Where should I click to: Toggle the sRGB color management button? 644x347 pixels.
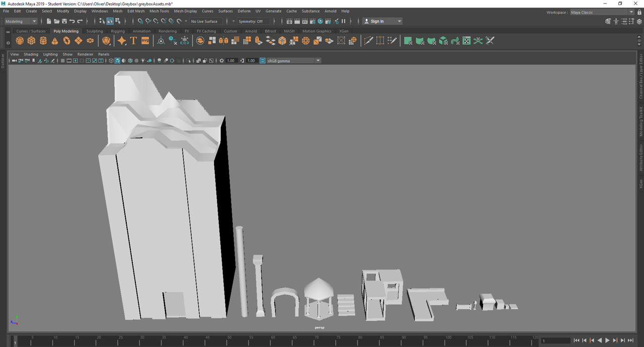click(262, 61)
